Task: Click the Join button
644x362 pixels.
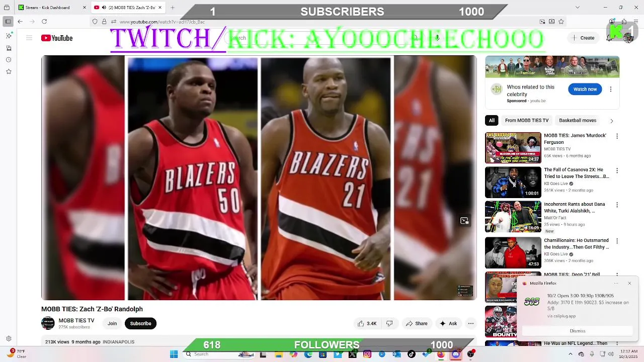Action: tap(112, 324)
